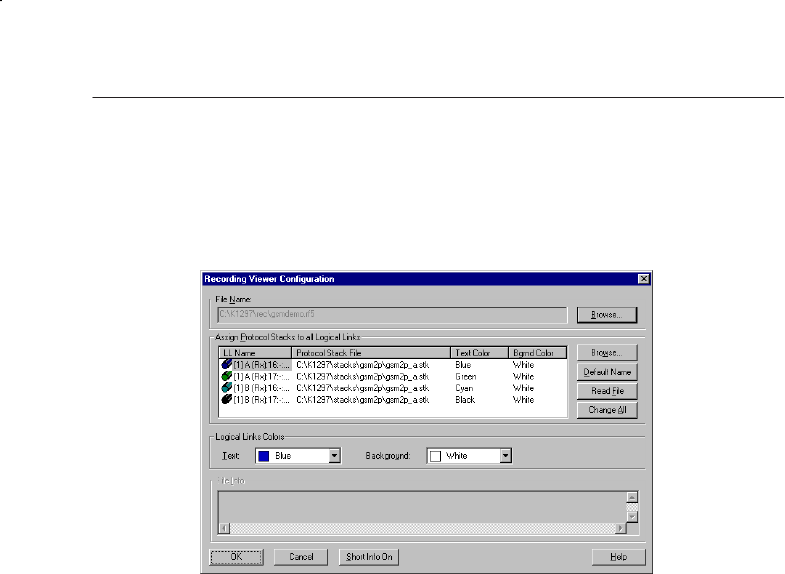This screenshot has width=785, height=574.
Task: Click the File Name input field
Action: click(x=392, y=315)
